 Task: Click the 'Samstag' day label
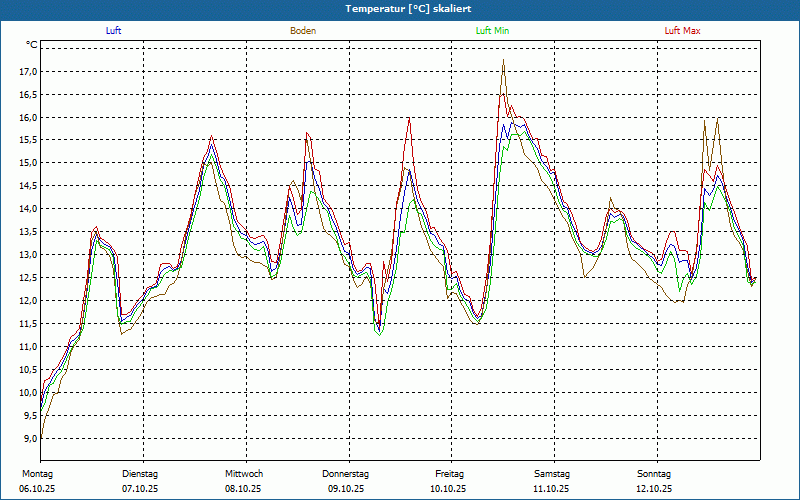pyautogui.click(x=552, y=474)
